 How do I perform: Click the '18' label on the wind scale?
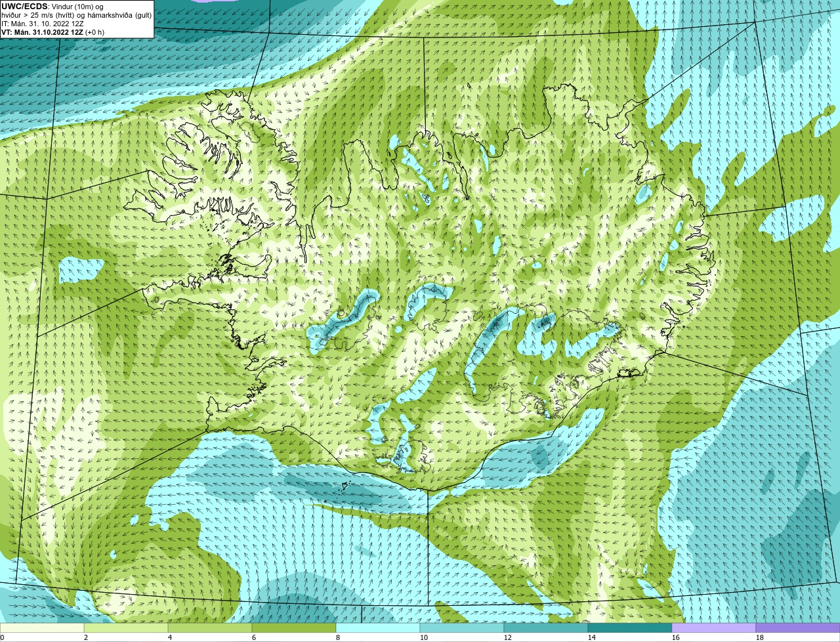pos(760,637)
